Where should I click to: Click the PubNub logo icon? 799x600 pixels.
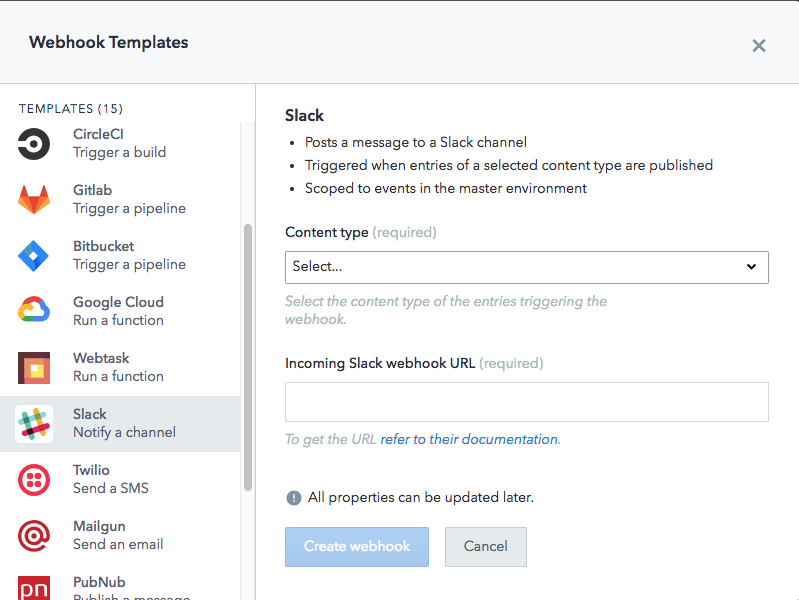[34, 587]
